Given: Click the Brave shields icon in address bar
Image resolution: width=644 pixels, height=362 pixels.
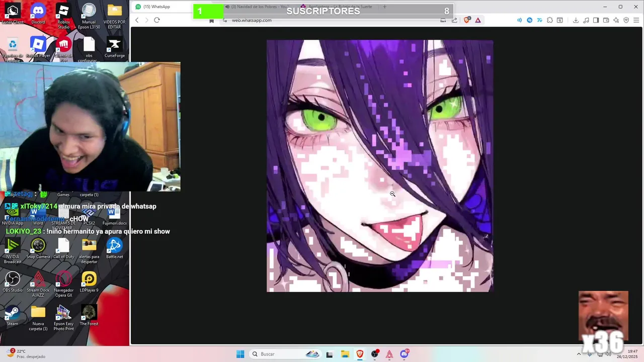Looking at the screenshot, I should (x=467, y=20).
